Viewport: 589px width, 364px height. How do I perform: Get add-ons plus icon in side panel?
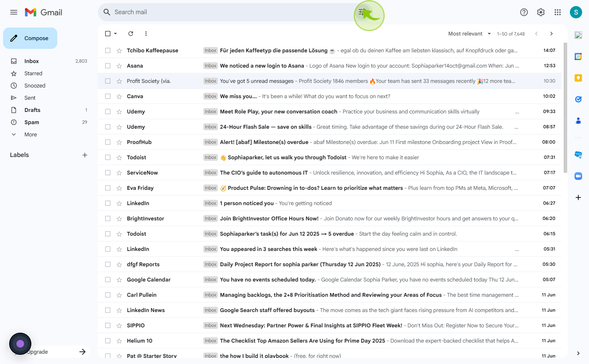[x=578, y=197]
